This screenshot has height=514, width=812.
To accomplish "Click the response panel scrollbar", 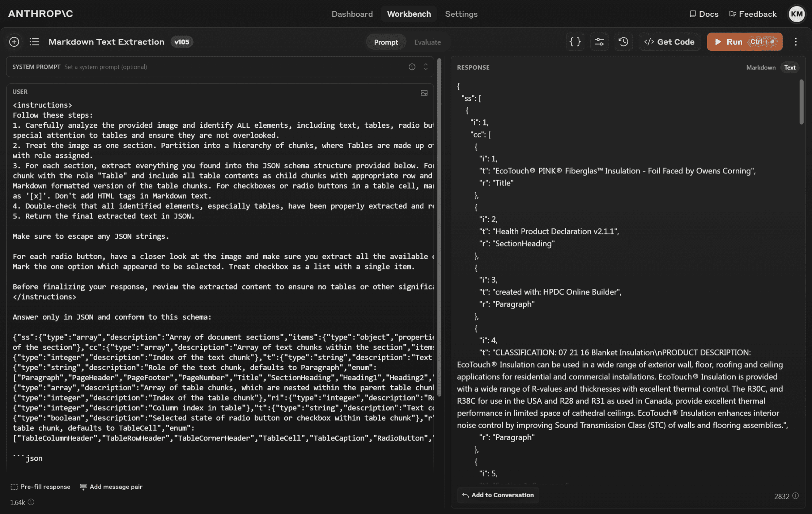I will point(801,102).
